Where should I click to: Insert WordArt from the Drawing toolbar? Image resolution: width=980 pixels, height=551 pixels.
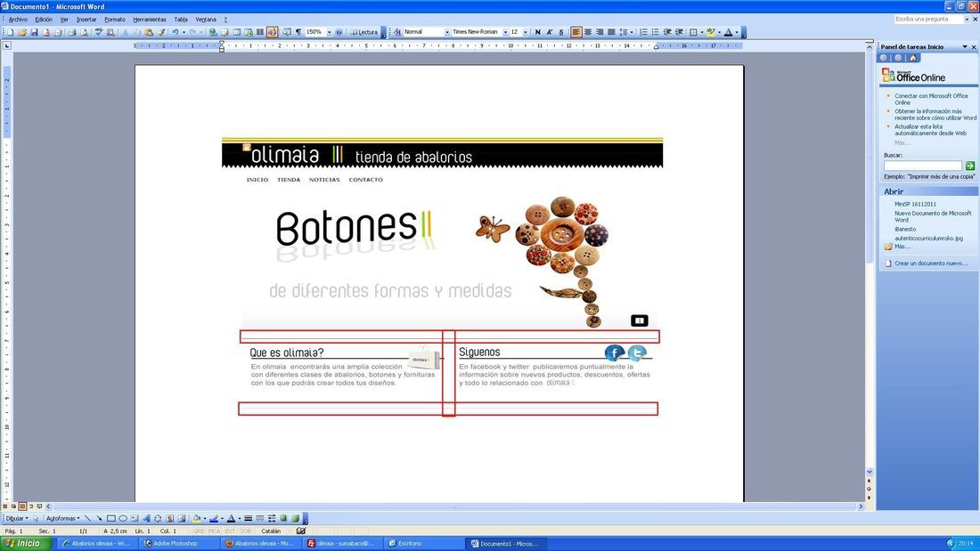(x=146, y=519)
